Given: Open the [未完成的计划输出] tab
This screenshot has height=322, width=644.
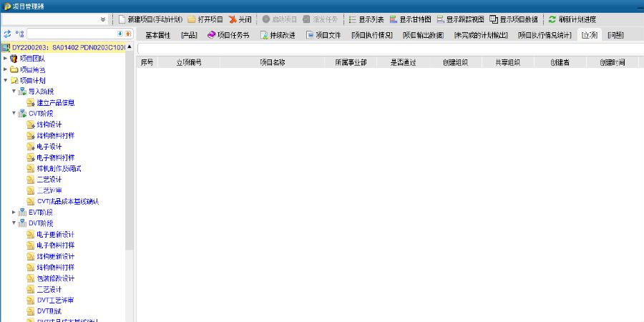Looking at the screenshot, I should coord(481,35).
